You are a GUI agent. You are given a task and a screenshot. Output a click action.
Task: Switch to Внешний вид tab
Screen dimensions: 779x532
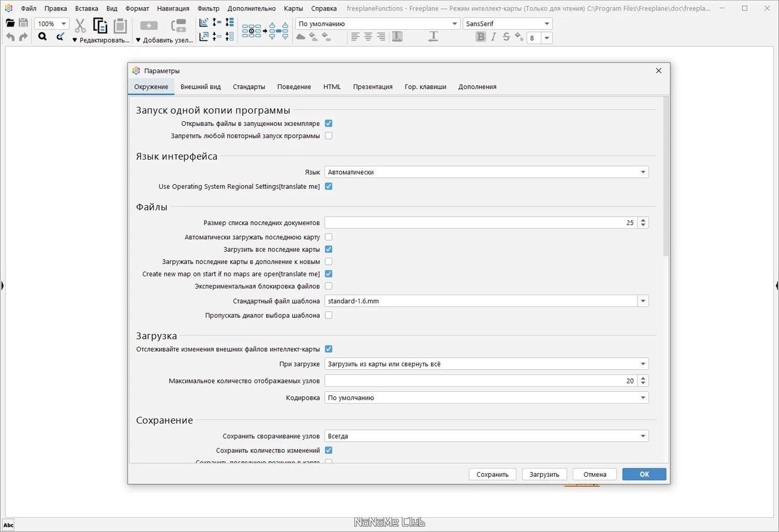[201, 87]
